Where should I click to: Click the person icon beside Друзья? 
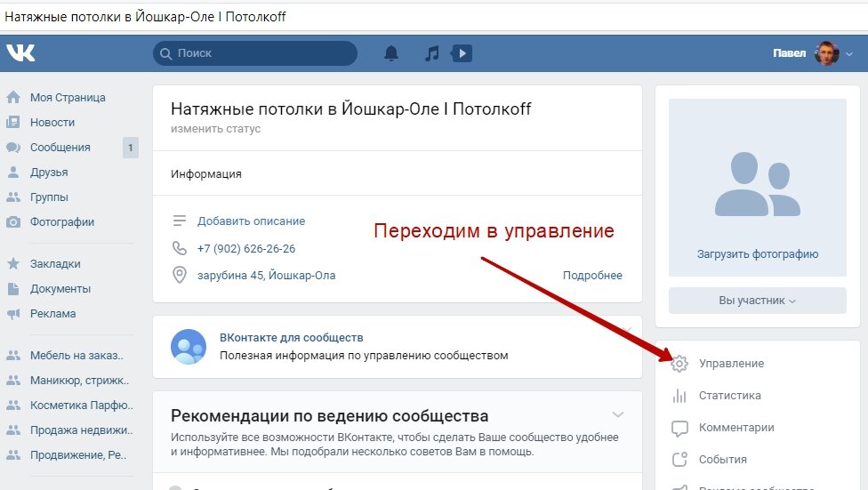coord(13,173)
